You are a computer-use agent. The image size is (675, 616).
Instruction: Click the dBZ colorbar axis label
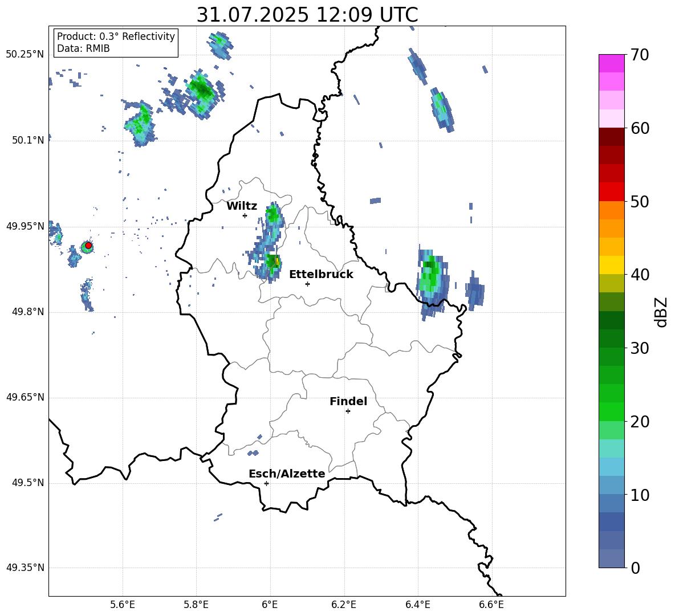662,312
